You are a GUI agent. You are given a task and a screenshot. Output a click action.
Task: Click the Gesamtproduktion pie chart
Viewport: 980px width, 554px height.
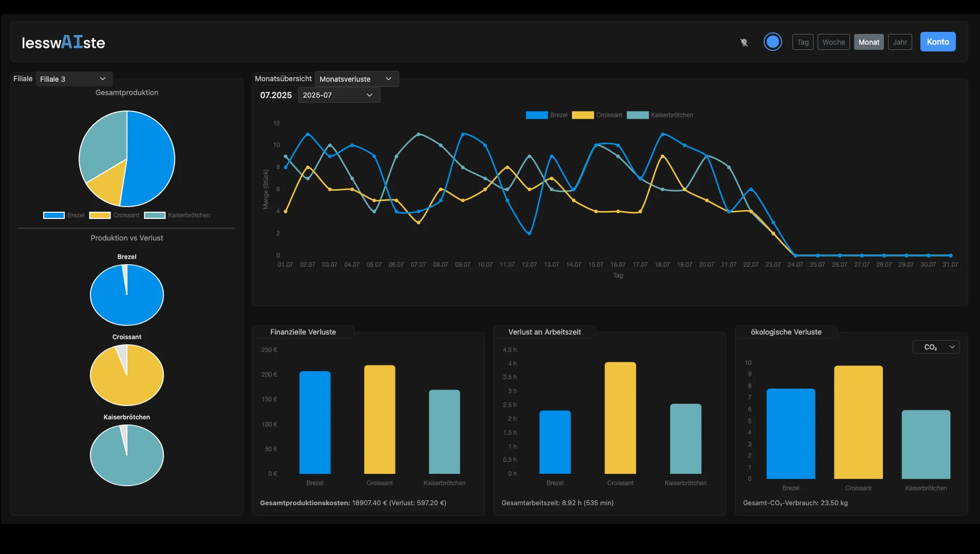[x=127, y=159]
